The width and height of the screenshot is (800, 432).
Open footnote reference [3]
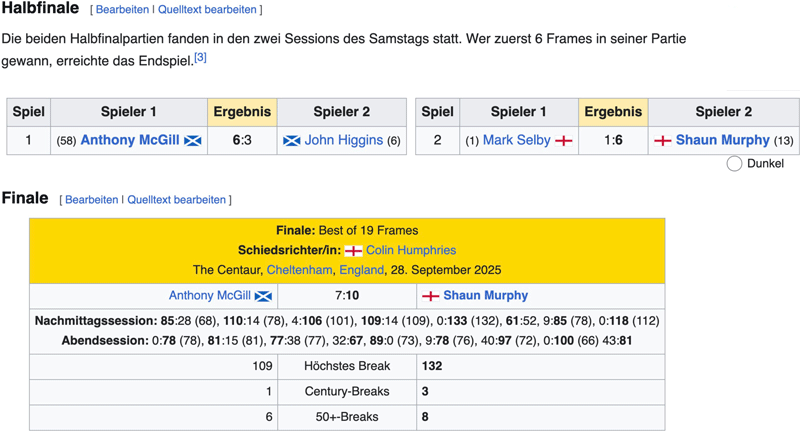pyautogui.click(x=201, y=58)
